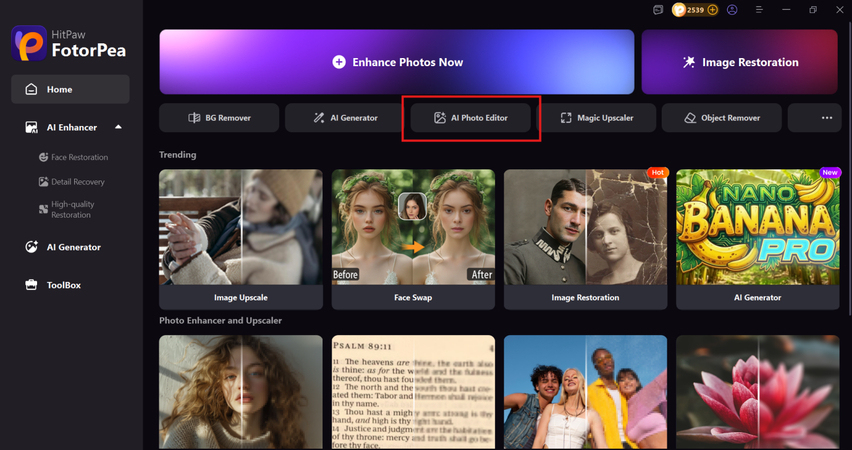Click the Detail Recovery icon
Image resolution: width=852 pixels, height=450 pixels.
[x=43, y=182]
